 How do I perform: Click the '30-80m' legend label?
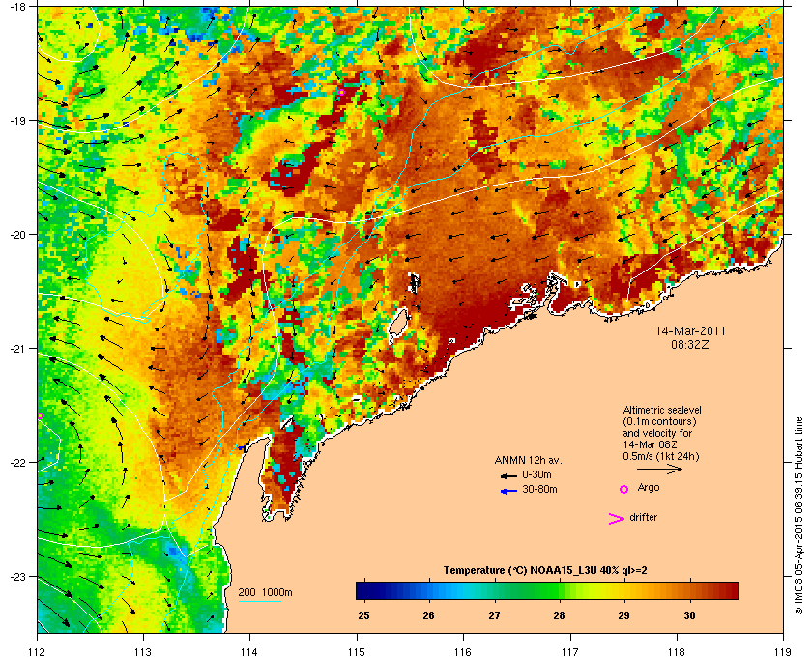click(539, 489)
